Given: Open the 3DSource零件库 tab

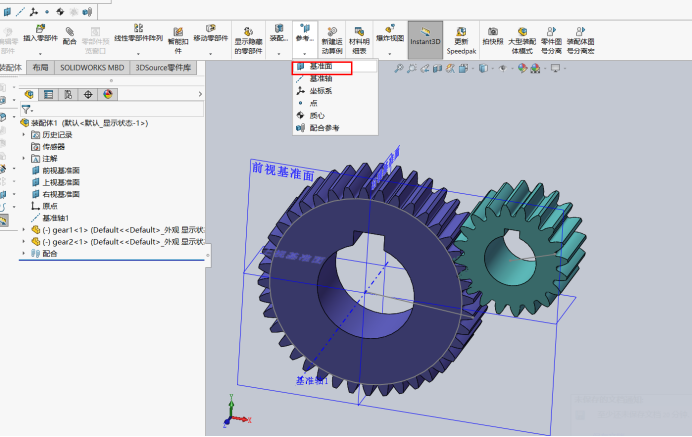Looking at the screenshot, I should tap(163, 68).
